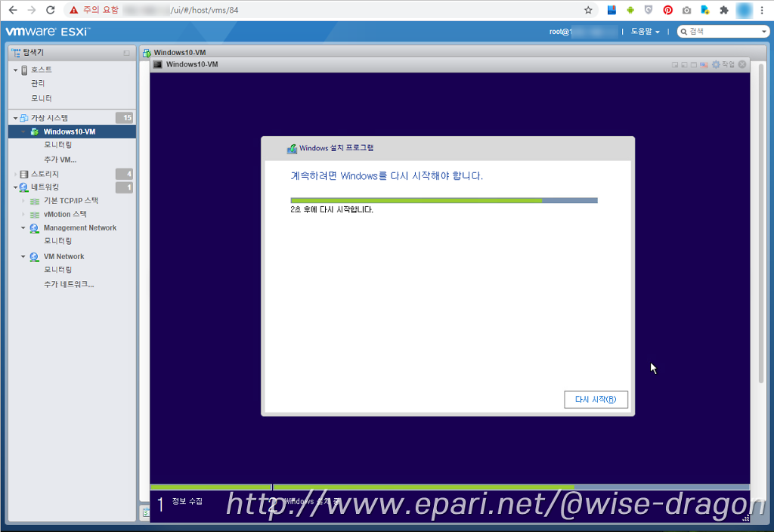
Task: Collapse the Management Network node
Action: (23, 228)
